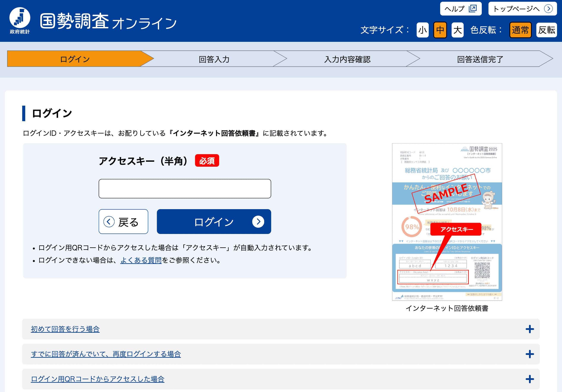Click the left chevron icon on the 戻る button

[x=109, y=222]
